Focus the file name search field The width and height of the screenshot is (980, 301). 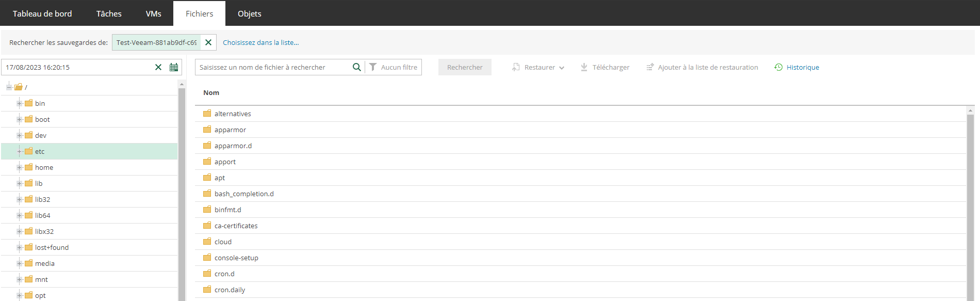(274, 67)
